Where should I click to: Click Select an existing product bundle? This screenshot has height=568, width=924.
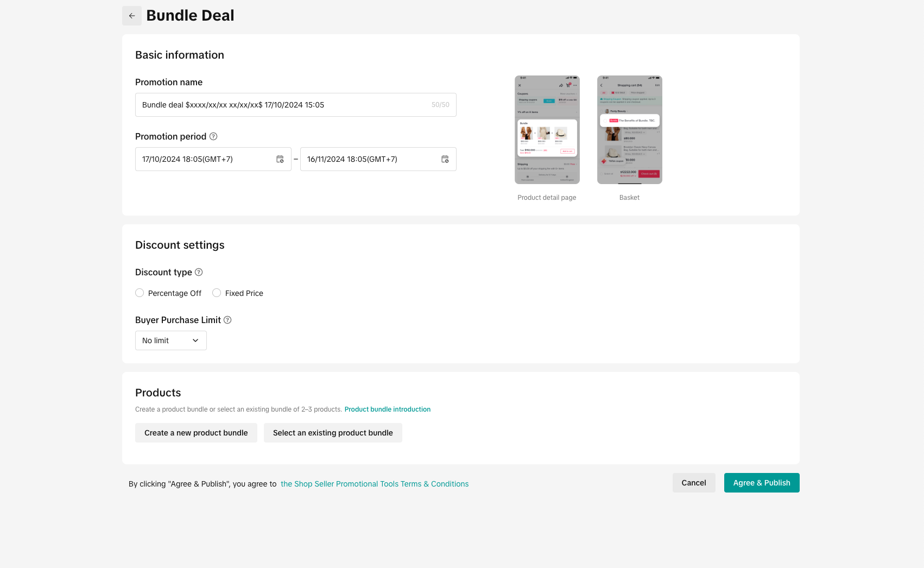coord(333,433)
